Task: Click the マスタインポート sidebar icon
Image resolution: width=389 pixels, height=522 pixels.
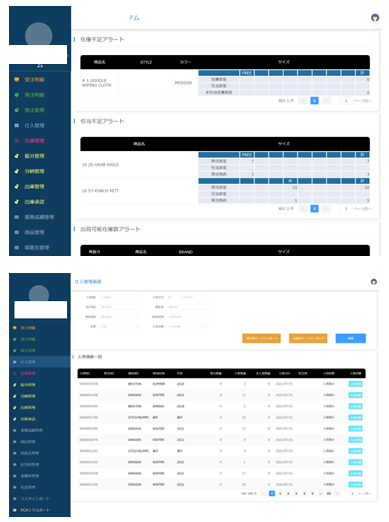Action: click(x=15, y=499)
